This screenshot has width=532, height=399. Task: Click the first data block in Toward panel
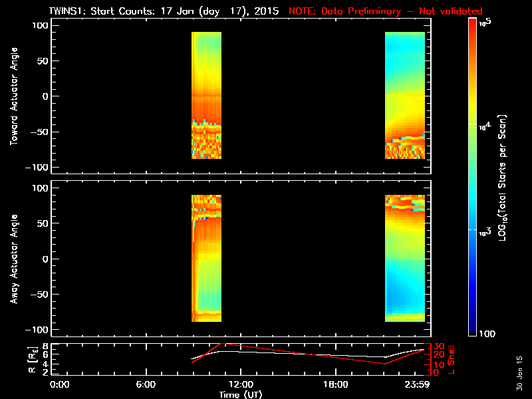[206, 95]
